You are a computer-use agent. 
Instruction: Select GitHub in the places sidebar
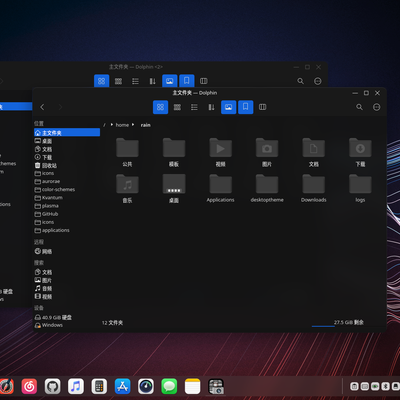(67, 214)
